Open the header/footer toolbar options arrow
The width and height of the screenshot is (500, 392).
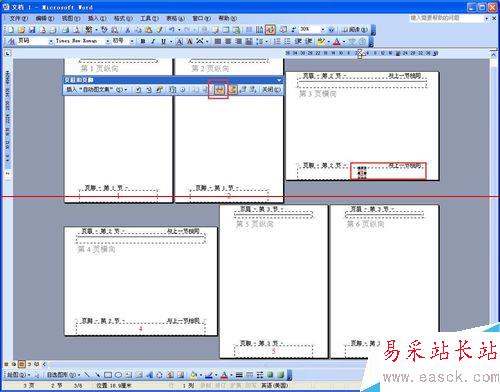pos(279,80)
